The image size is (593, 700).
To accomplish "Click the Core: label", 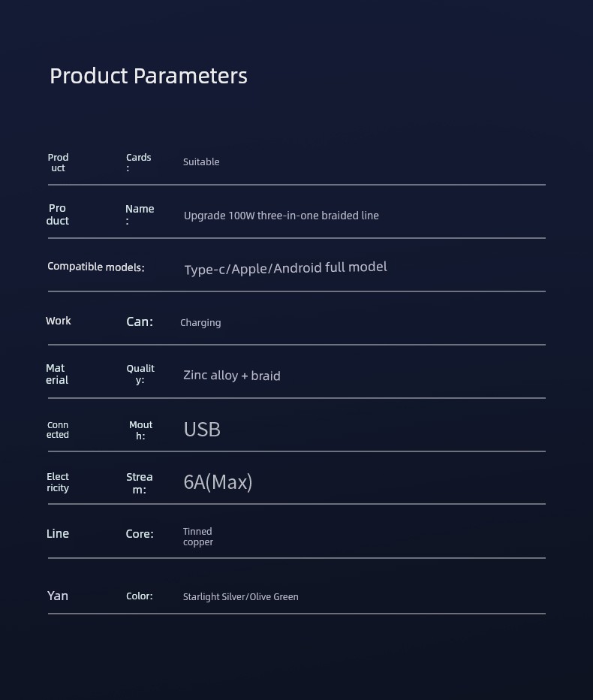I will click(x=140, y=533).
